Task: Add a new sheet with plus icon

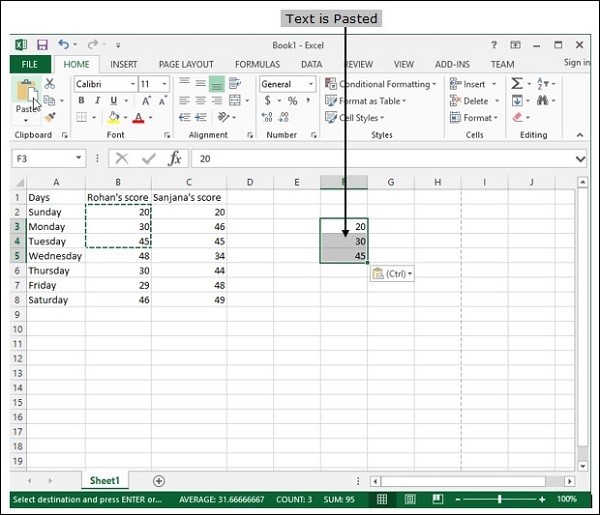Action: point(158,481)
